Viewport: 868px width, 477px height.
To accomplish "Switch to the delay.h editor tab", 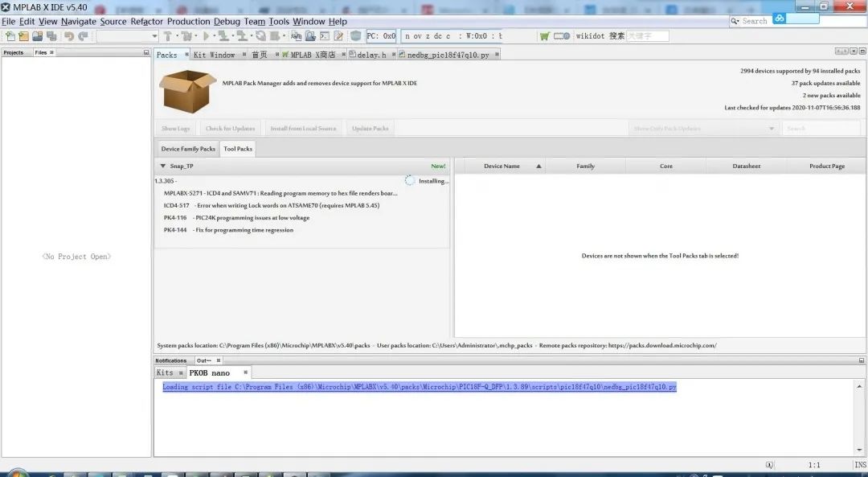I will tap(371, 55).
